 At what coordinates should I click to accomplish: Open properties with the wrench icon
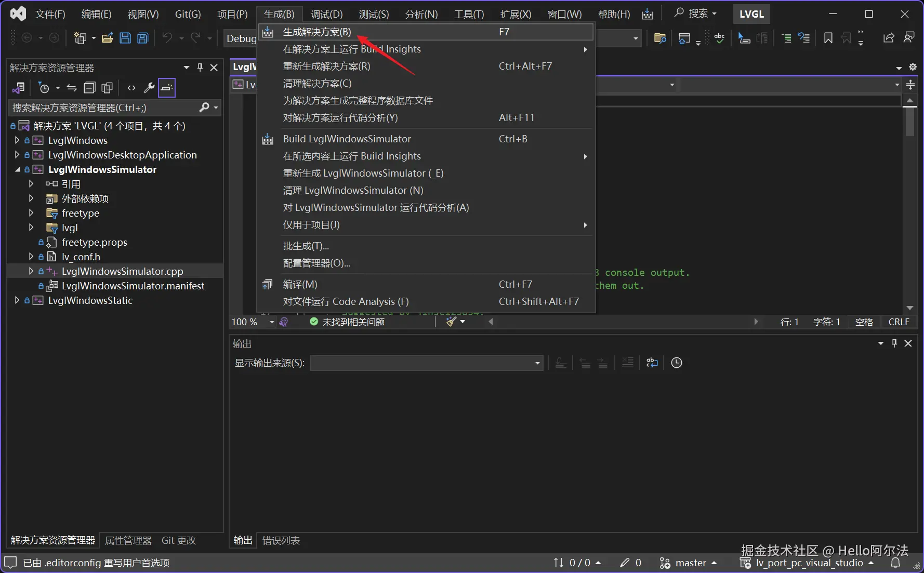click(x=149, y=88)
